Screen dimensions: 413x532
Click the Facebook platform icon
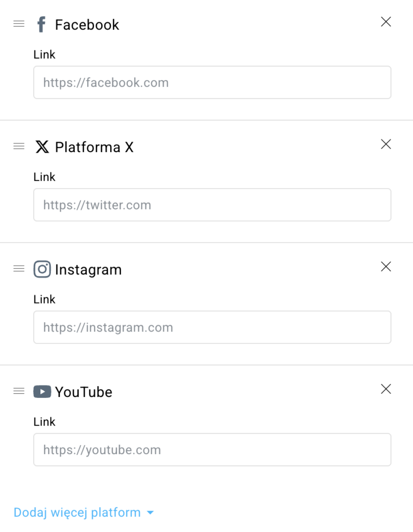tap(41, 24)
